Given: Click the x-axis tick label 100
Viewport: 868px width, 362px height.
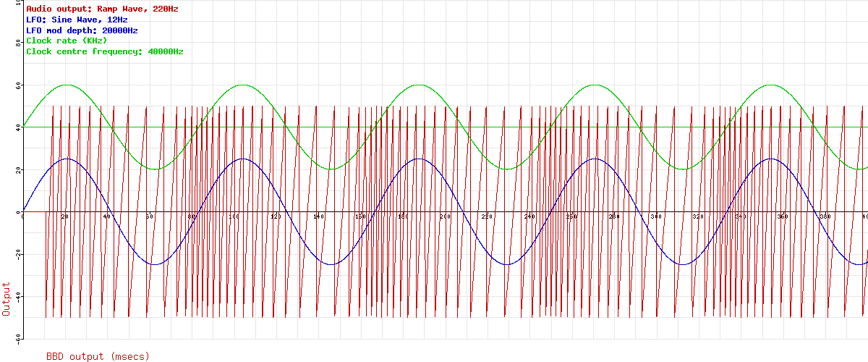Looking at the screenshot, I should pos(234,216).
